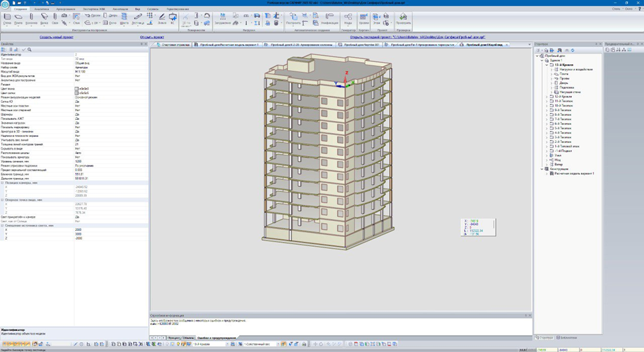Toggle auto-hide pin of Структура panel
Image resolution: width=644 pixels, height=352 pixels.
(596, 44)
